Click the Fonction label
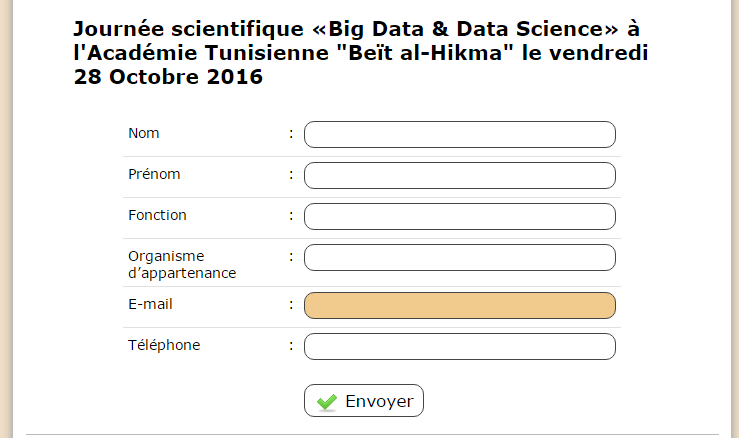Image resolution: width=739 pixels, height=438 pixels. tap(157, 215)
